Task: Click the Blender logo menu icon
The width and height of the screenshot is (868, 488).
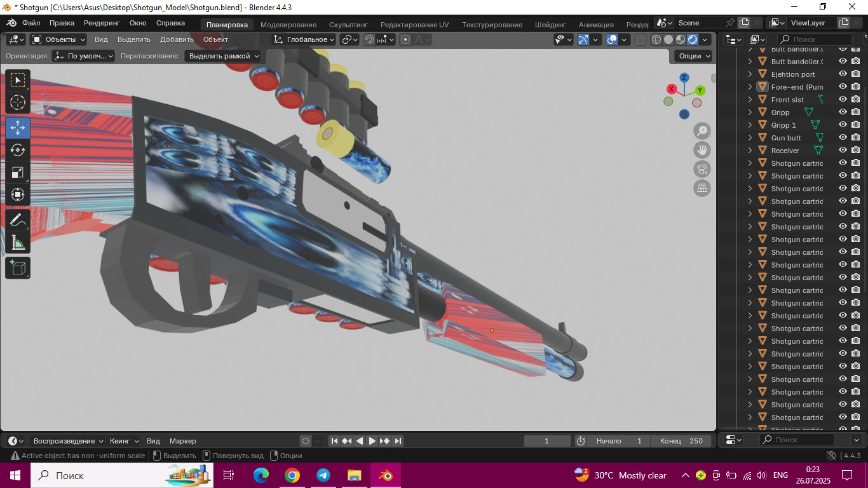Action: coord(11,23)
